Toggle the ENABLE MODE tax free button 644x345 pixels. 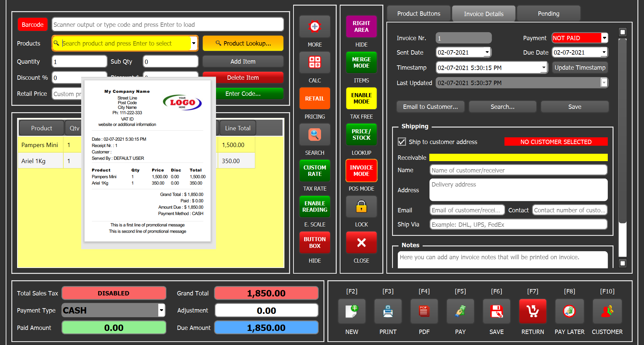[x=361, y=98]
